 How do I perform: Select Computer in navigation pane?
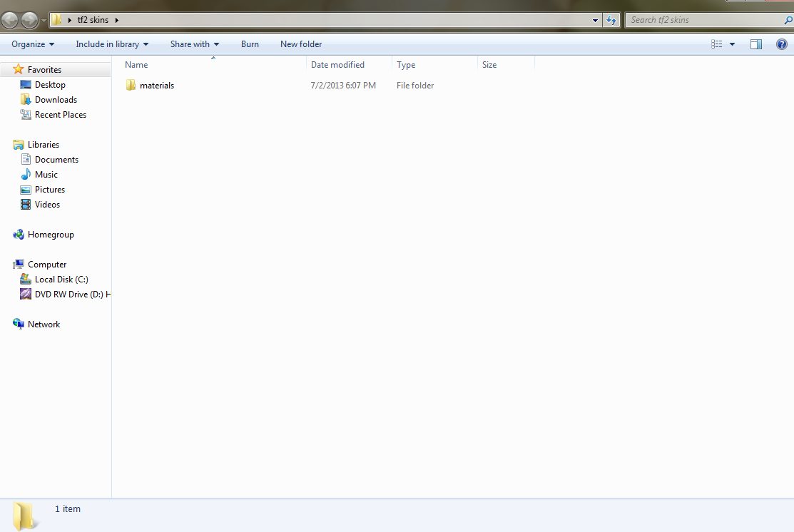click(47, 265)
